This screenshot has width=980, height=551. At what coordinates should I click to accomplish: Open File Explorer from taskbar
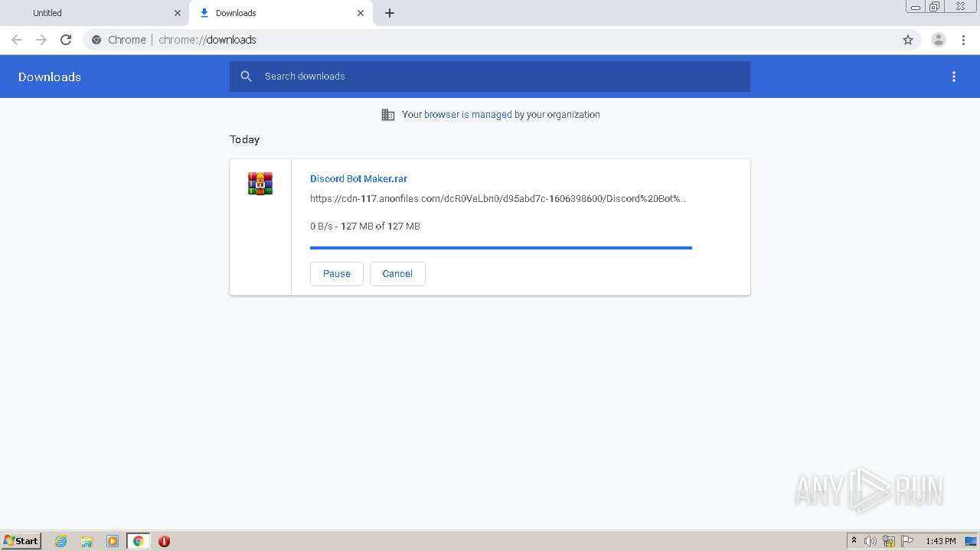[87, 541]
